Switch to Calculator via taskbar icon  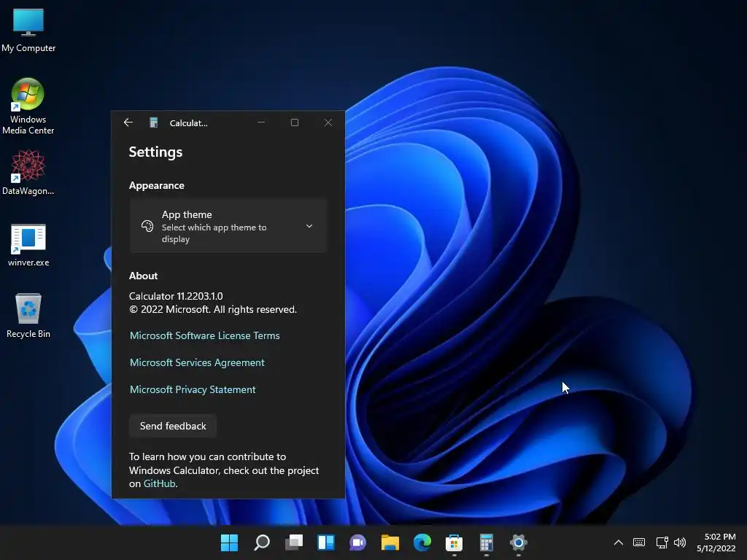(x=487, y=542)
